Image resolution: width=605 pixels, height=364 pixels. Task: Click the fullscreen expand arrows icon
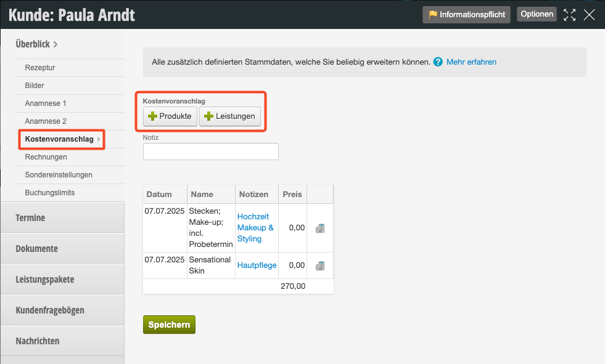pyautogui.click(x=569, y=15)
